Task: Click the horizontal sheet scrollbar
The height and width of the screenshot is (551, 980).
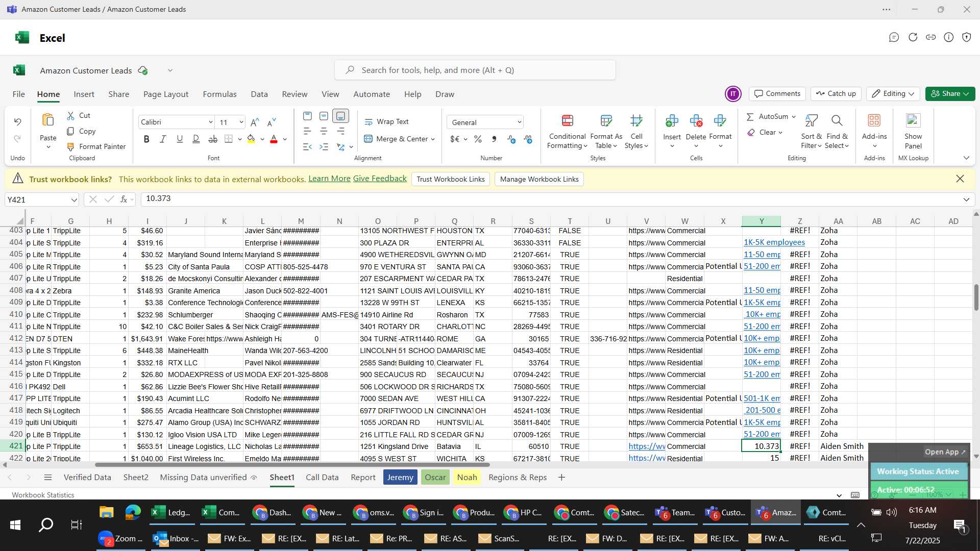Action: click(292, 465)
